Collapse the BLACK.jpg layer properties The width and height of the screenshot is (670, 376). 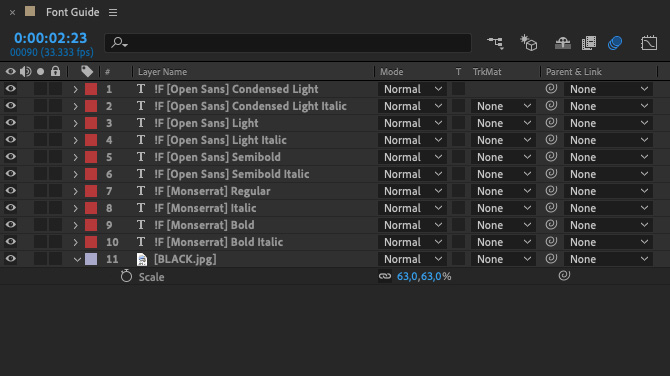pyautogui.click(x=77, y=259)
